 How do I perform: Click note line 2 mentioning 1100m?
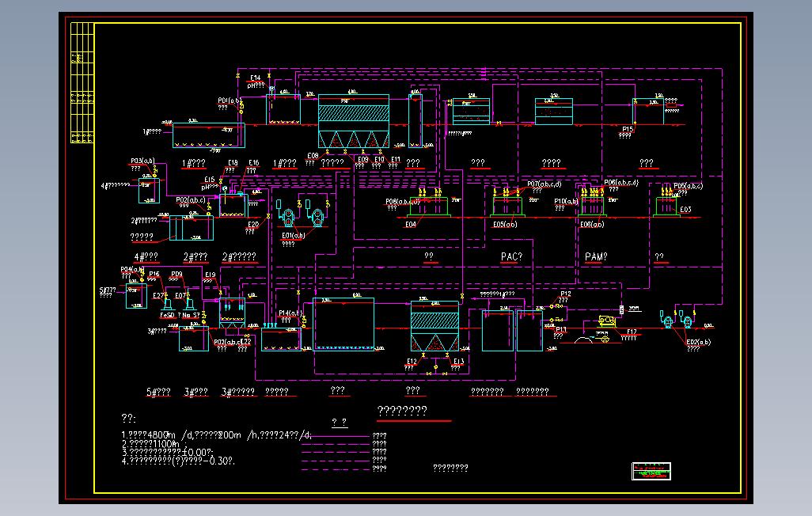tap(154, 444)
